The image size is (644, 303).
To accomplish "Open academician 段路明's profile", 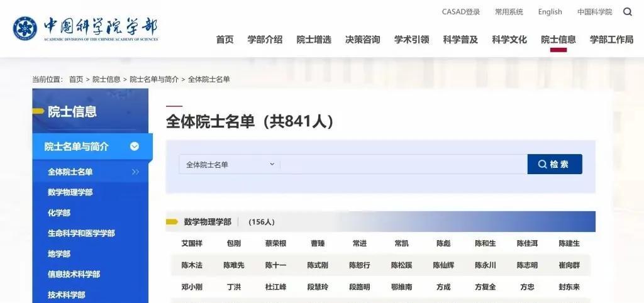I will [359, 287].
